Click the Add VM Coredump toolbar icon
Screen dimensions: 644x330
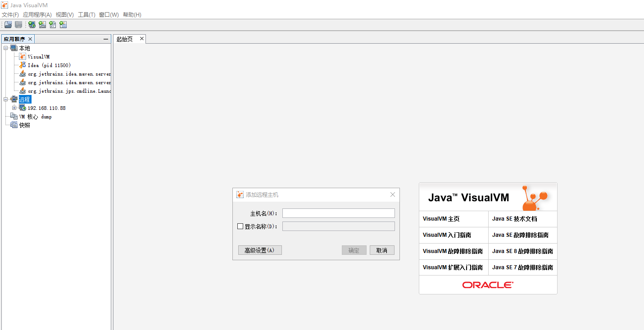click(x=53, y=25)
